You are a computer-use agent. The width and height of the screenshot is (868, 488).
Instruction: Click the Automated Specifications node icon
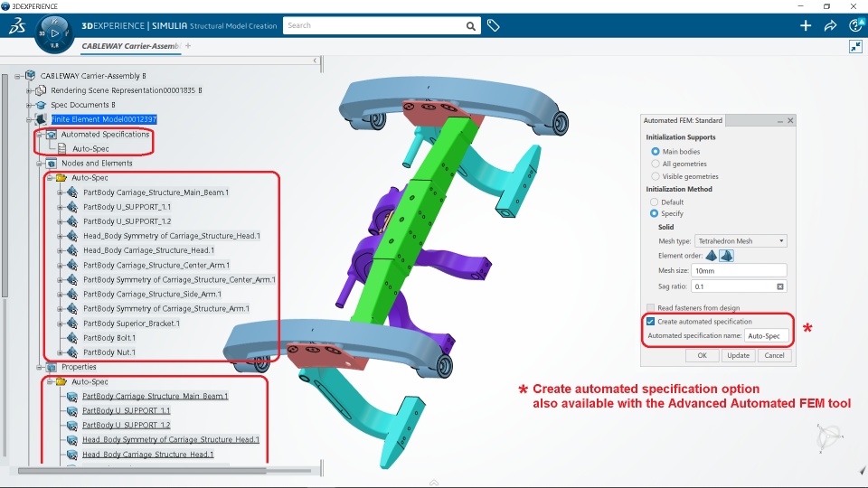(x=52, y=135)
